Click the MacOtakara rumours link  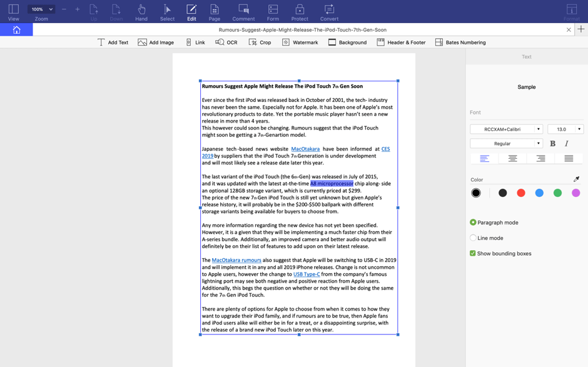236,260
